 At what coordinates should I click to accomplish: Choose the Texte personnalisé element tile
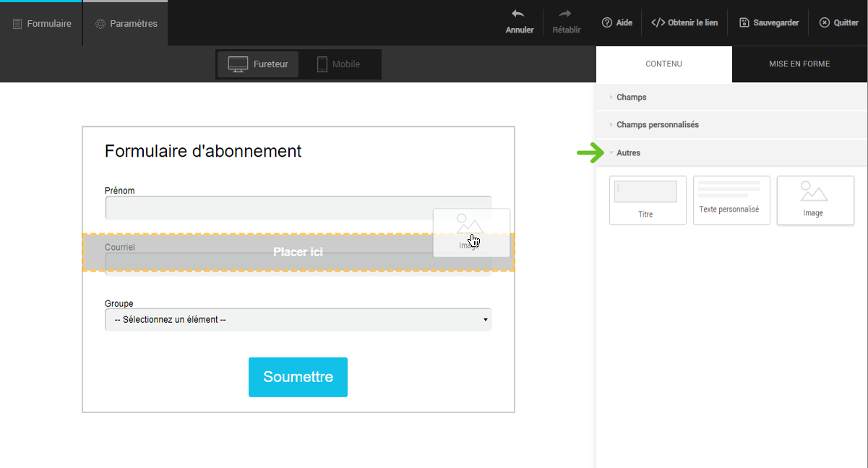(x=731, y=200)
